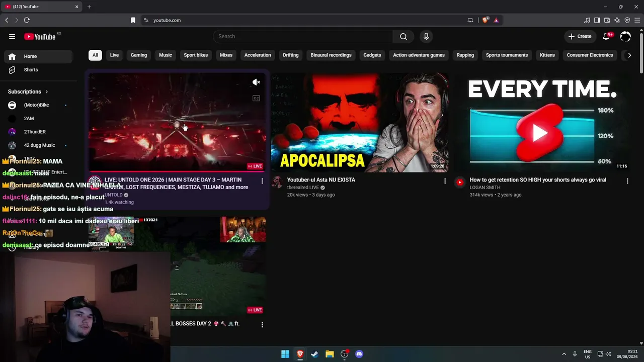View site information icon in address bar
This screenshot has width=644, height=362.
tap(146, 20)
